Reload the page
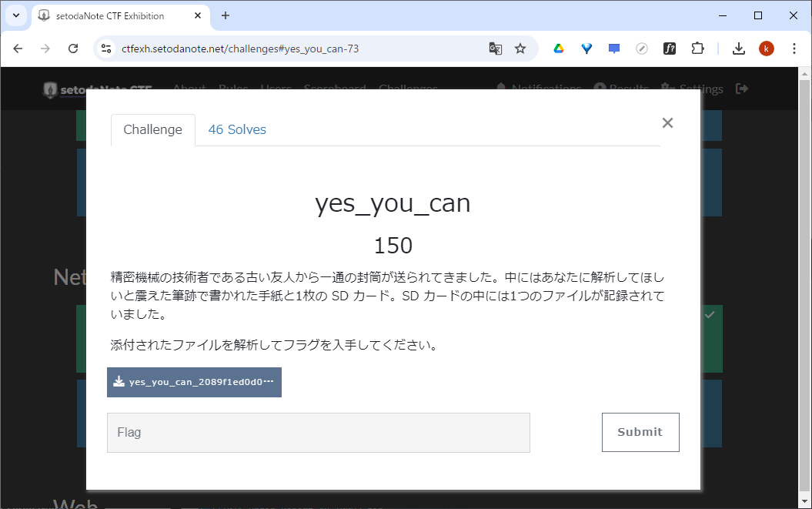This screenshot has height=509, width=812. point(73,49)
